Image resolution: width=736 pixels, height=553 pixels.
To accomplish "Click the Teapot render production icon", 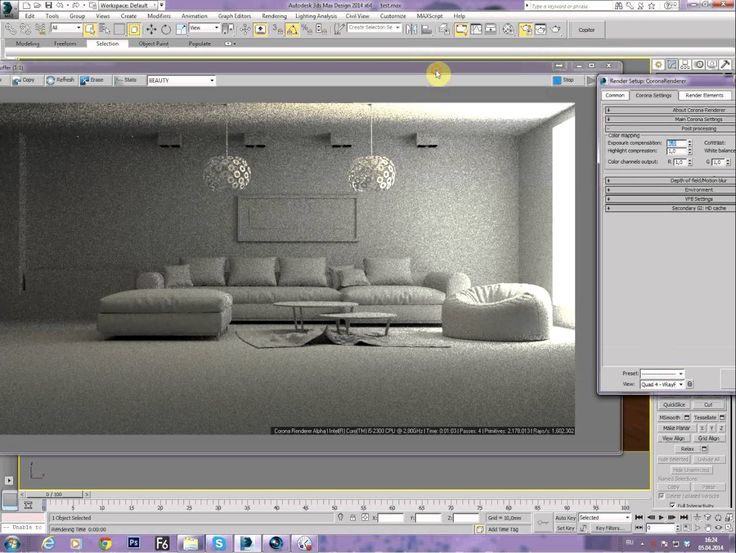I will [556, 30].
